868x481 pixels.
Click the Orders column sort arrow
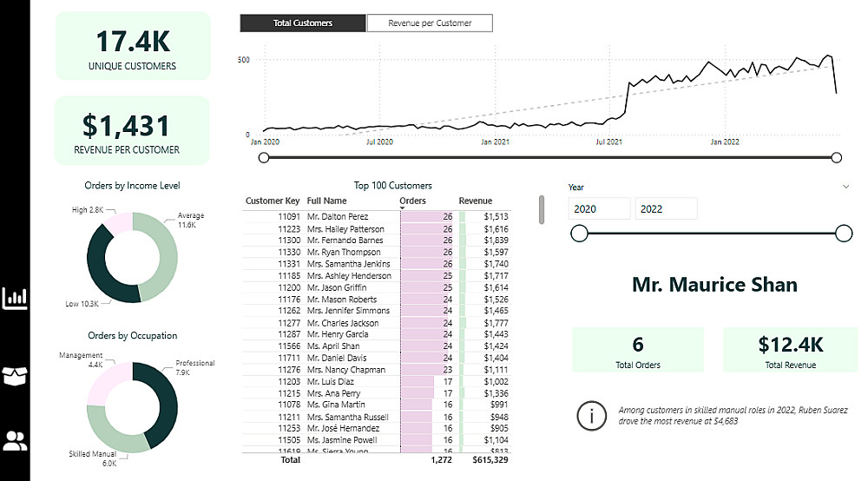(x=402, y=208)
